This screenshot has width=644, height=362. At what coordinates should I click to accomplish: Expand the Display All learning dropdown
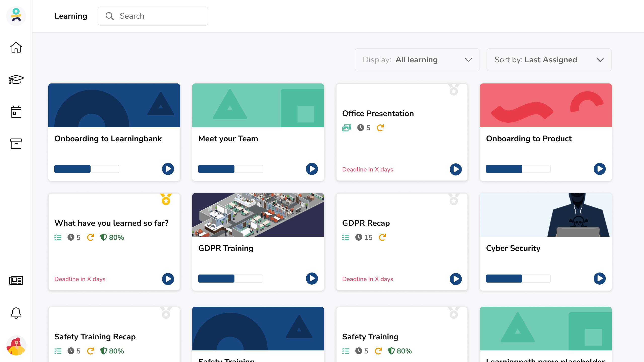tap(417, 60)
